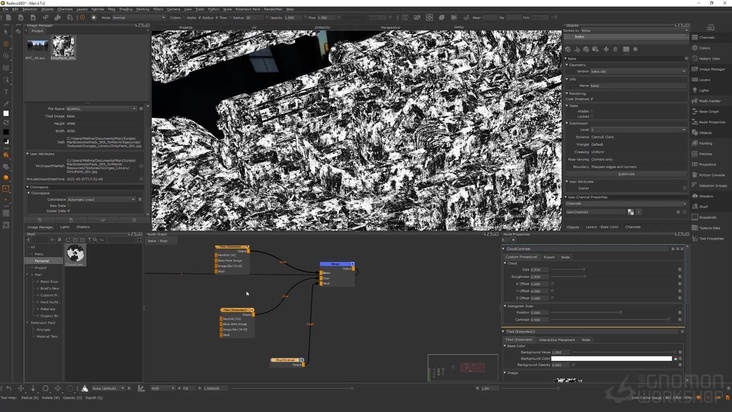Switch to the Lights tab below Image Manager
This screenshot has height=412, width=732.
point(64,227)
